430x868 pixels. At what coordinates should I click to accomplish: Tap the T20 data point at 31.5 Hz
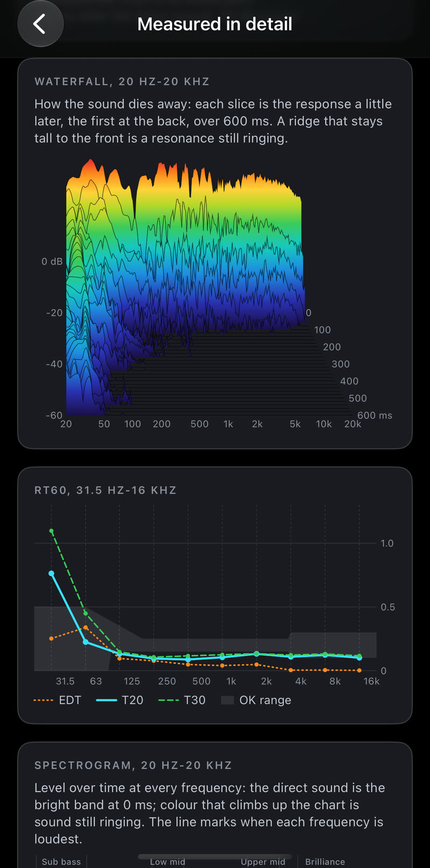pos(52,574)
